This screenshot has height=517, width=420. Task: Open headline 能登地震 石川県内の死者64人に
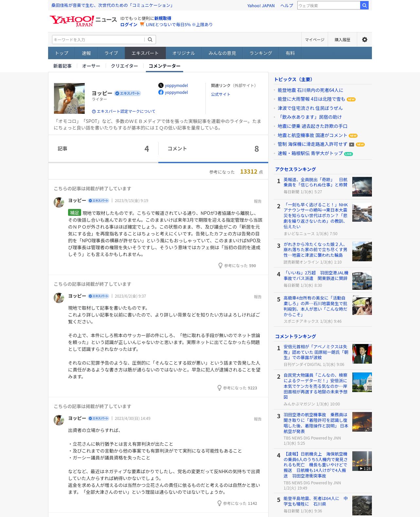(310, 90)
